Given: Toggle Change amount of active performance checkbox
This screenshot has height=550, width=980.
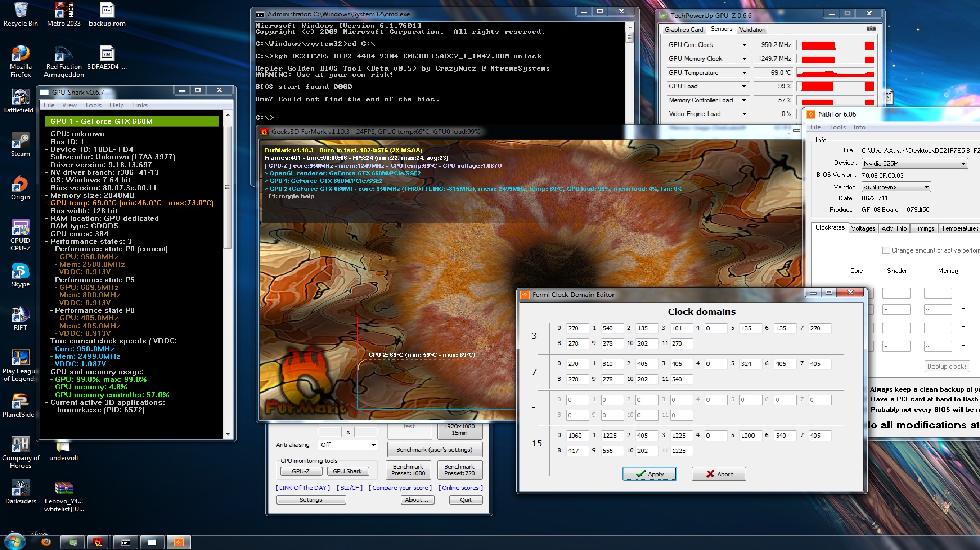Looking at the screenshot, I should tap(886, 250).
